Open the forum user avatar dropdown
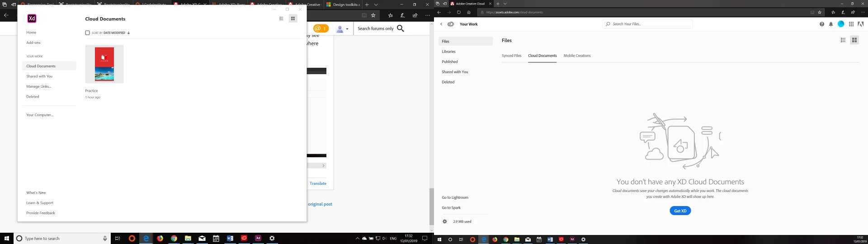This screenshot has height=244, width=868. [x=342, y=29]
